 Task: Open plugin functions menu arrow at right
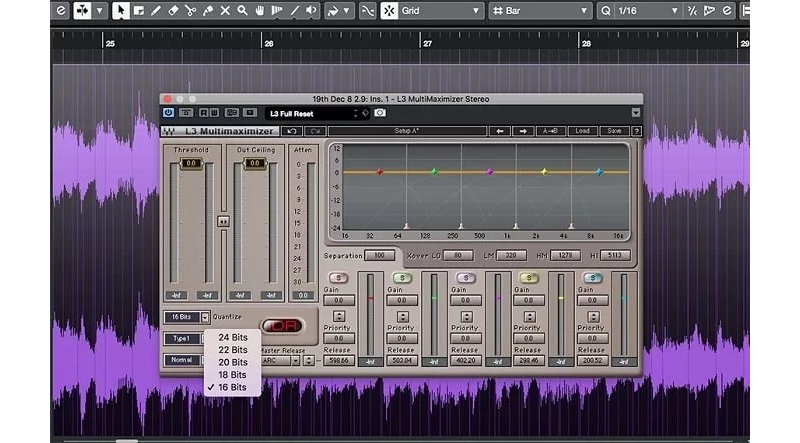click(636, 113)
